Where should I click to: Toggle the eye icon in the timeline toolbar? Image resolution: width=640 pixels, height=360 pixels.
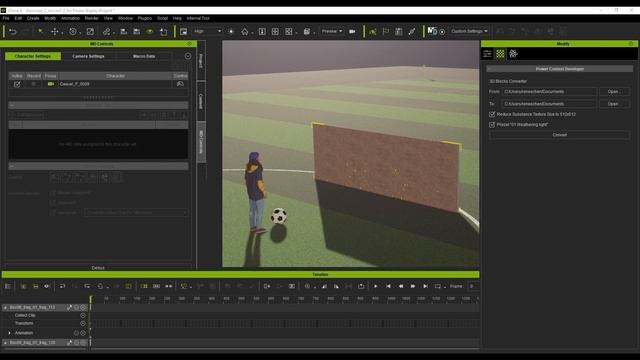[x=47, y=287]
